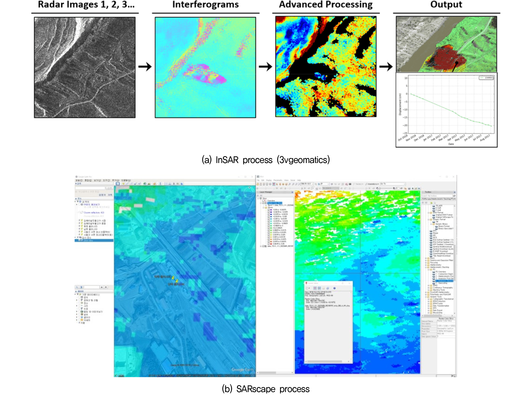Click the blue help icon in Cursor Value window
Viewport: 532px width, 395px height.
(334, 288)
